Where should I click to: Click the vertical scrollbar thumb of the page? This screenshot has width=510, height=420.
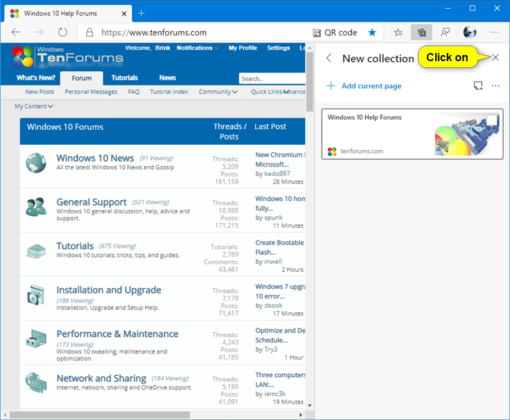309,82
